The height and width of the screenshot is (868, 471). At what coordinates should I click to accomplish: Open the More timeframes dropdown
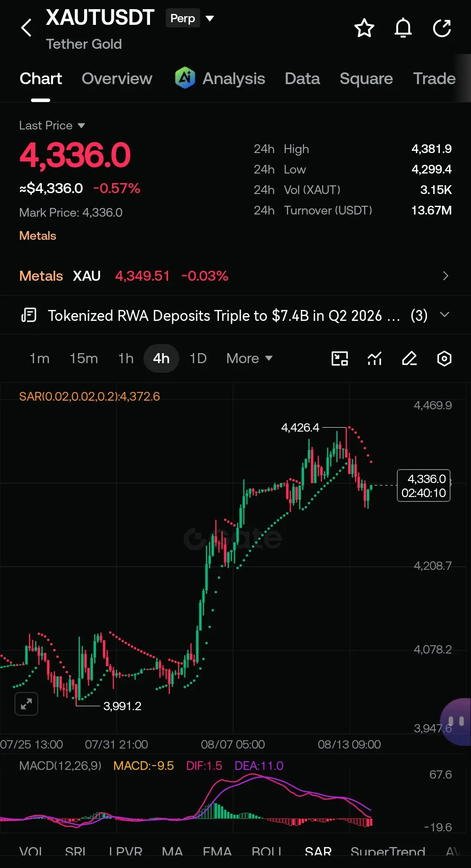tap(249, 358)
